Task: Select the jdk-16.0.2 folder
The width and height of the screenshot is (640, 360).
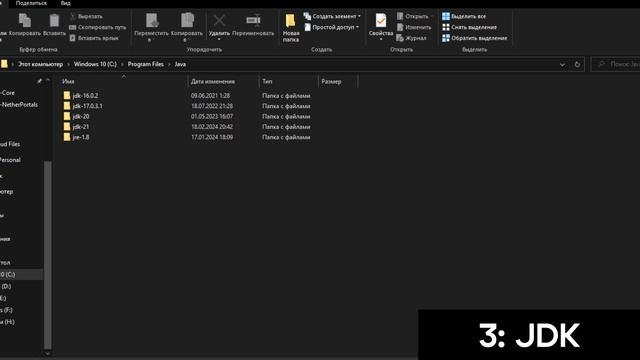Action: 85,96
